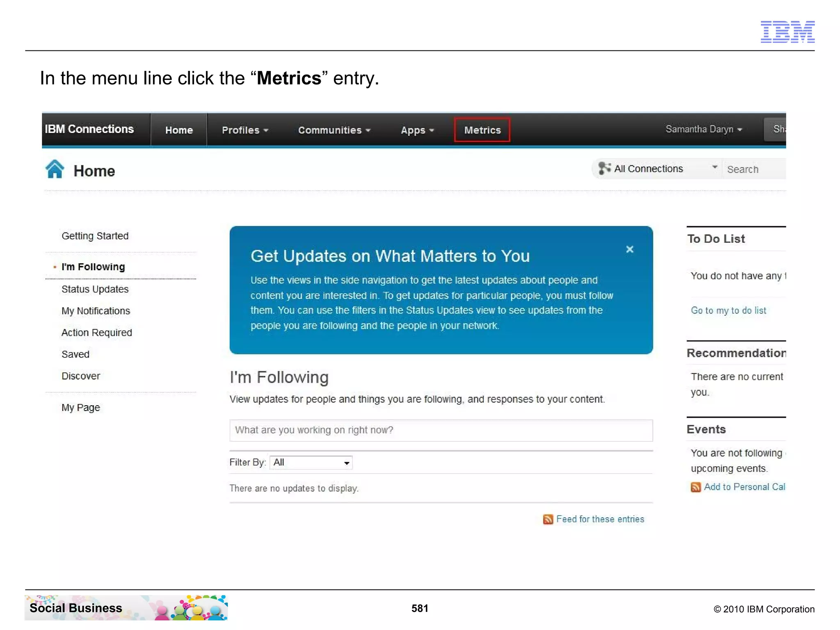Click the blue Home house icon

(x=55, y=169)
